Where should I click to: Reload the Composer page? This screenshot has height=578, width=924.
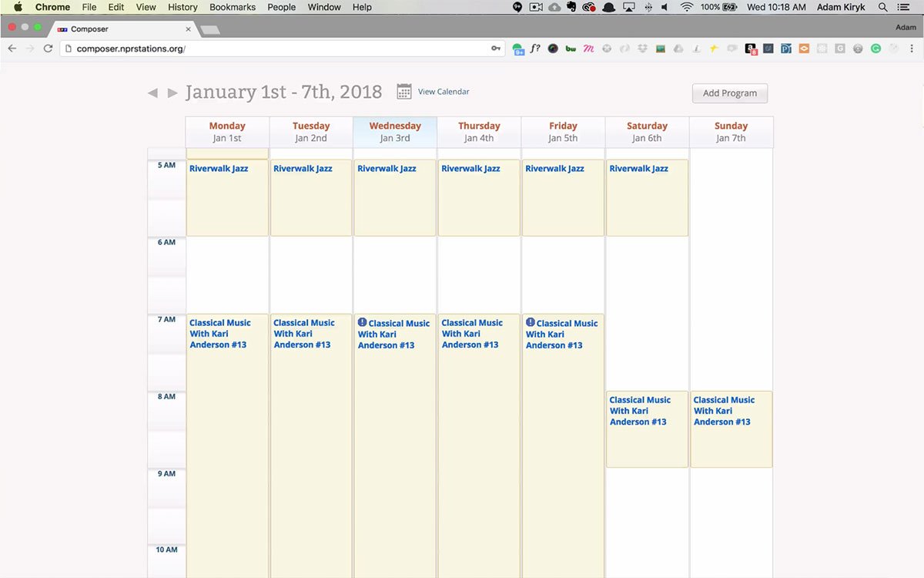click(48, 49)
